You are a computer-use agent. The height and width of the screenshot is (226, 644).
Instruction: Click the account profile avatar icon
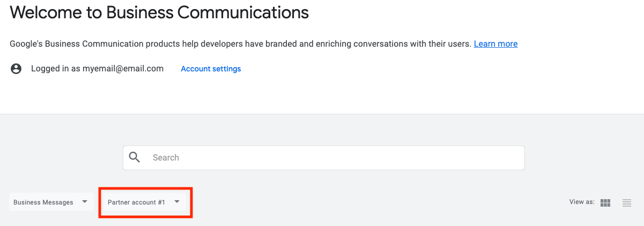pyautogui.click(x=16, y=69)
